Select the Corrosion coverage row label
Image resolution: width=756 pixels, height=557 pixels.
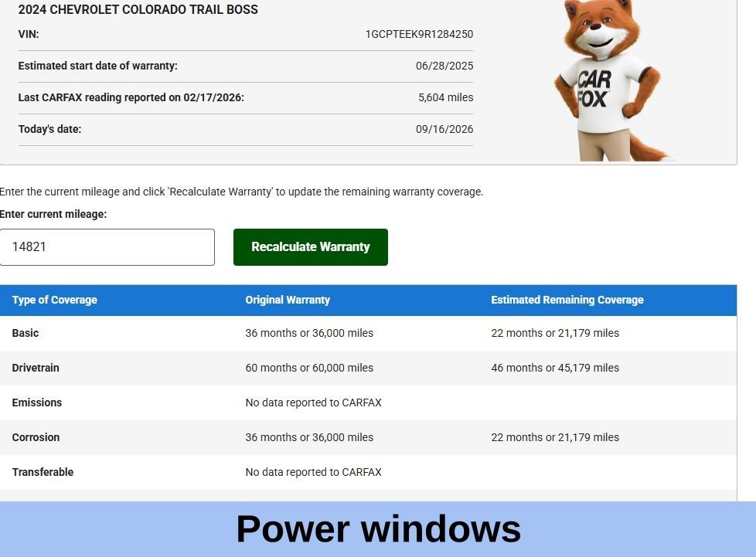[x=36, y=437]
